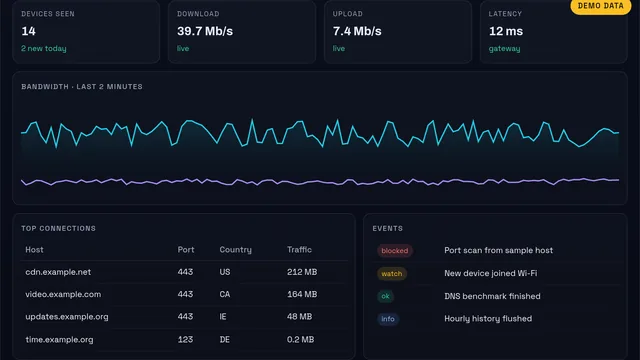Sort by the Traffic column header
This screenshot has height=360, width=640.
299,249
